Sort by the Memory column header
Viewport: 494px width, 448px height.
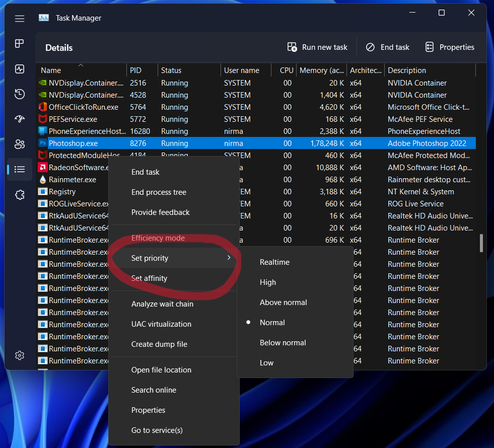click(x=321, y=70)
